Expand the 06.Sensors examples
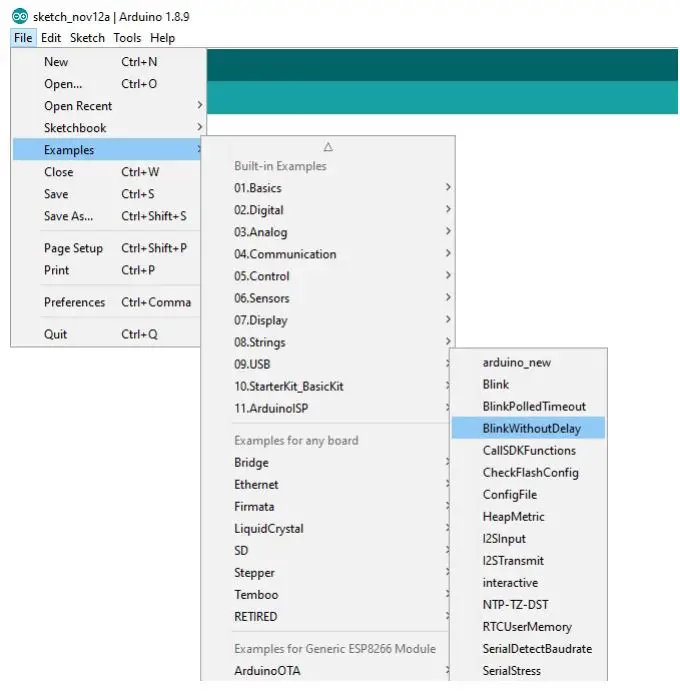The width and height of the screenshot is (680, 693). click(328, 298)
